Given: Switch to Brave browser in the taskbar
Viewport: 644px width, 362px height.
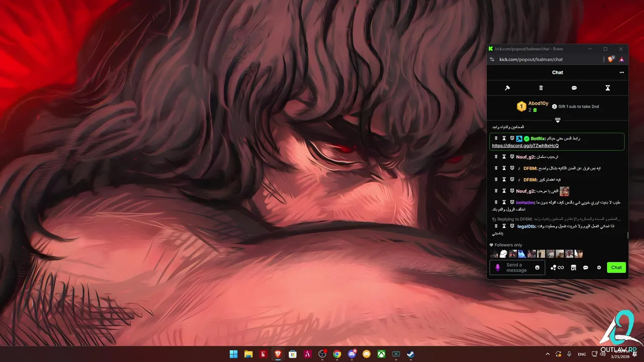Looking at the screenshot, I should (278, 354).
